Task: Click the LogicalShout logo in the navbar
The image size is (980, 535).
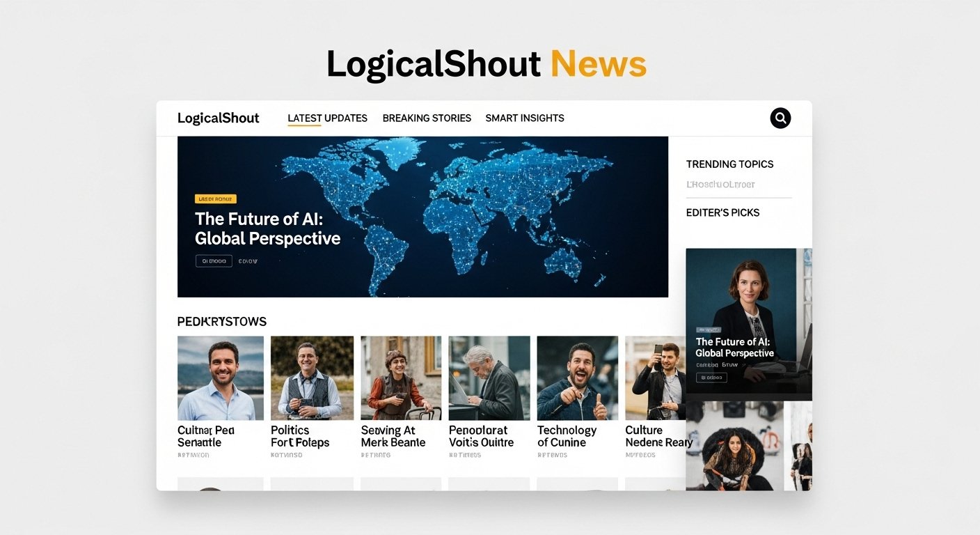Action: click(218, 118)
